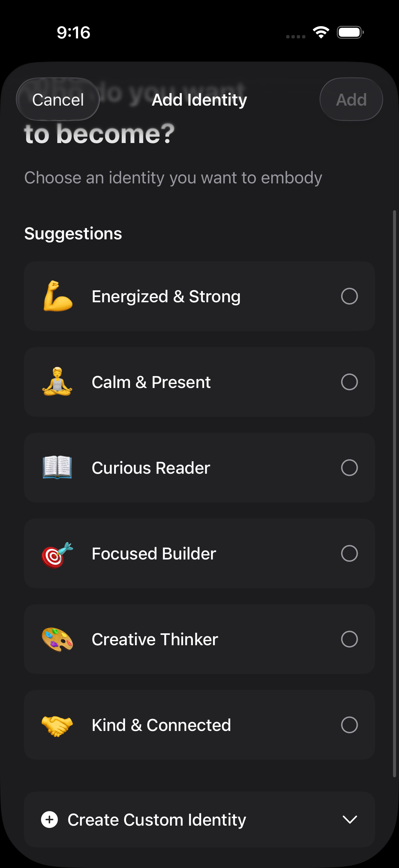The width and height of the screenshot is (399, 868).
Task: Select the Calm & Present radio button
Action: pos(349,382)
